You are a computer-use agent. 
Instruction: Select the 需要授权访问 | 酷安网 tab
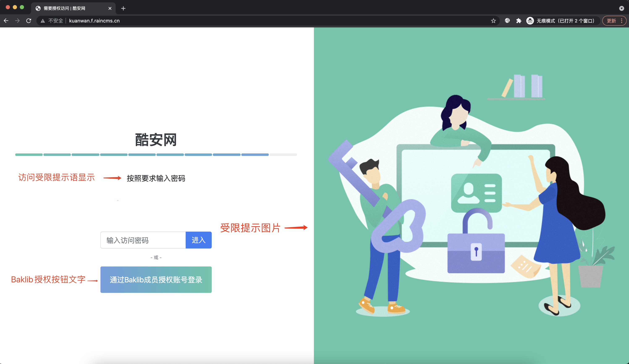73,8
